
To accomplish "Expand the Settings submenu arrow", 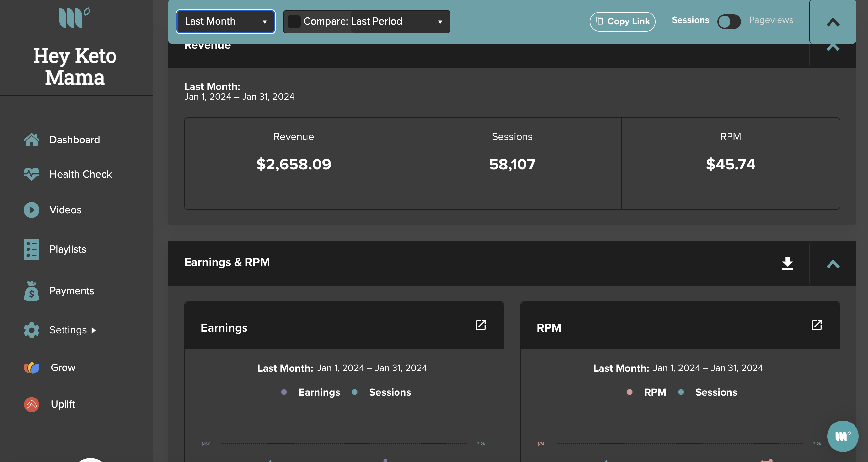I will (x=94, y=330).
